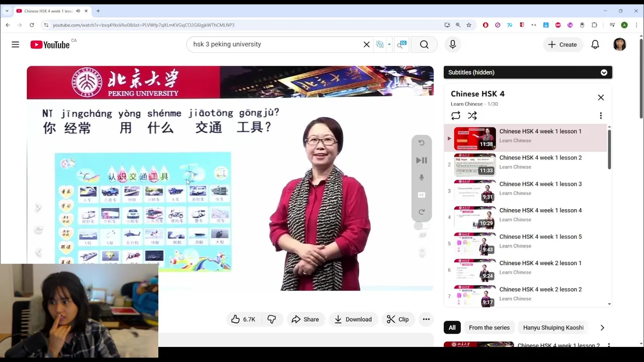
Task: Open a new browser tab
Action: click(x=98, y=11)
